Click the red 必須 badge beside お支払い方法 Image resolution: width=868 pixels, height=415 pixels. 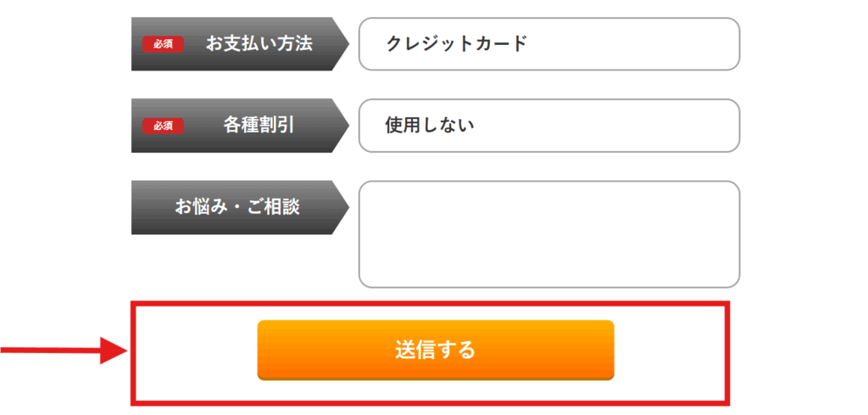[x=163, y=44]
